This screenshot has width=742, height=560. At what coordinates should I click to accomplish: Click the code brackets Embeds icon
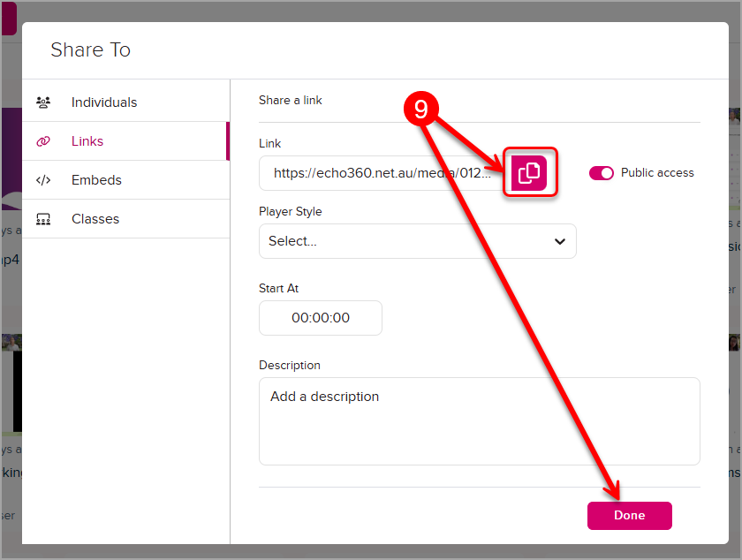point(42,180)
